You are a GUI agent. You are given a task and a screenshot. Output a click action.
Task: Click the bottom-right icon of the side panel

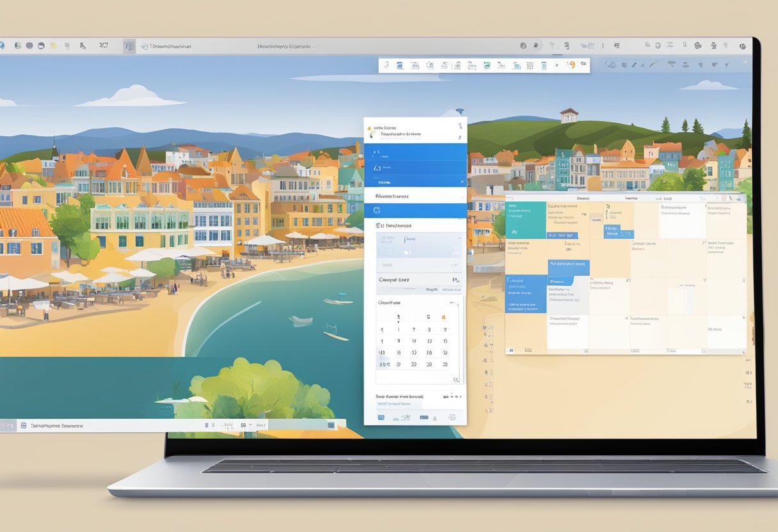(x=452, y=417)
